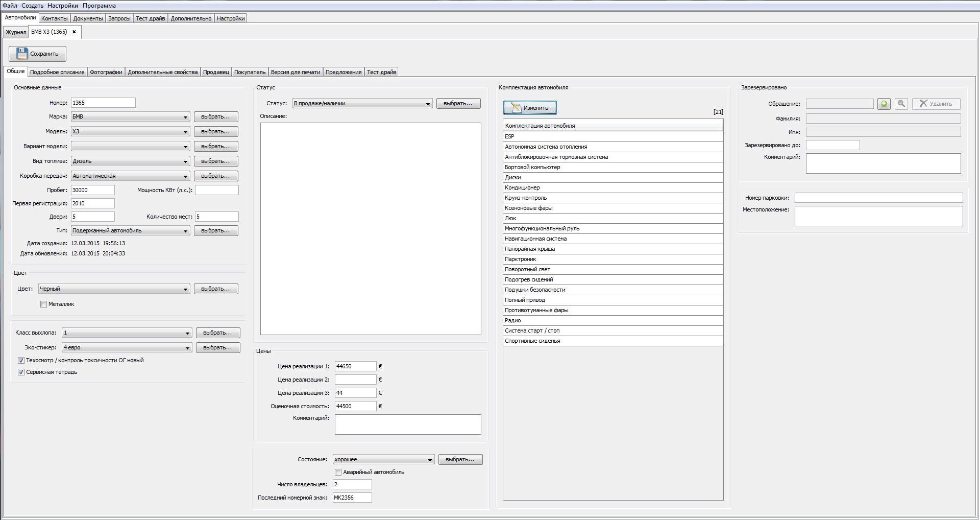The width and height of the screenshot is (980, 520).
Task: Open the Файл menu
Action: (10, 6)
